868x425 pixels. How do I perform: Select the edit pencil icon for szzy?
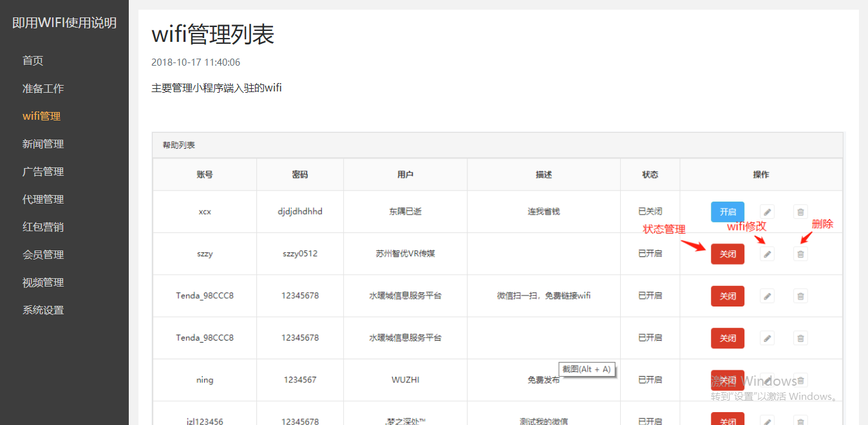[766, 254]
